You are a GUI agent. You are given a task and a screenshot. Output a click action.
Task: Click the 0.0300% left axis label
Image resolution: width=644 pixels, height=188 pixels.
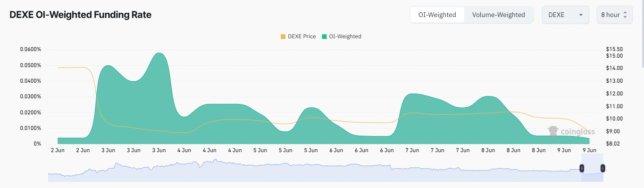coord(31,96)
